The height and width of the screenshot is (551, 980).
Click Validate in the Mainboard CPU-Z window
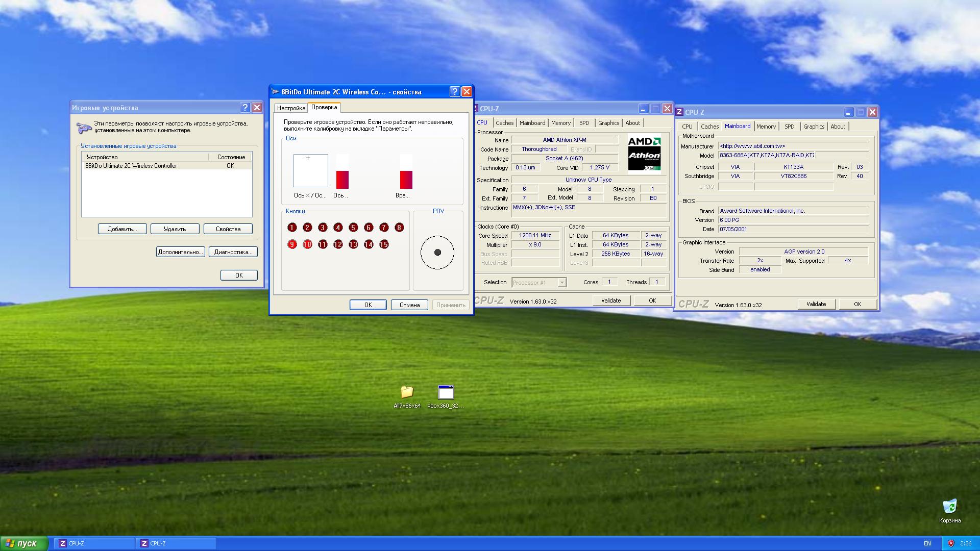click(816, 304)
